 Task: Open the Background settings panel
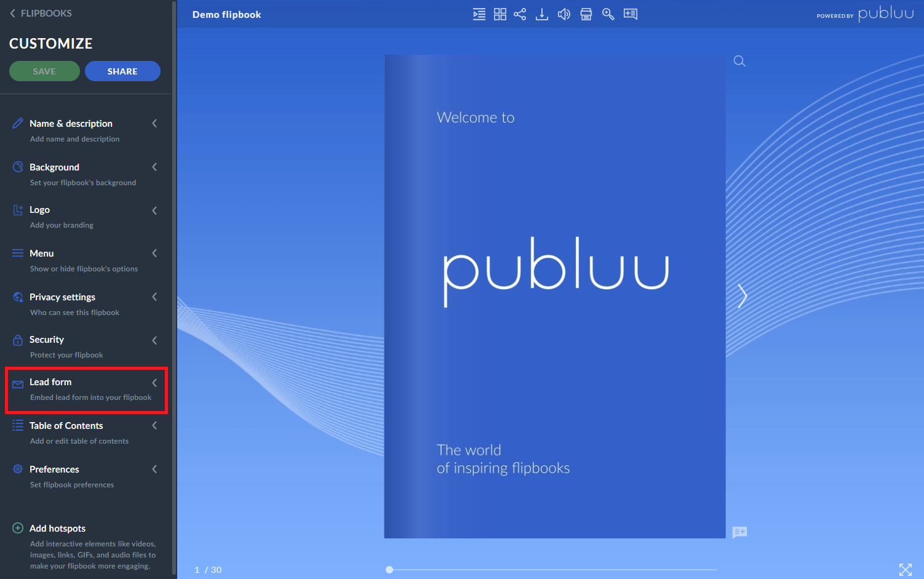click(x=86, y=174)
